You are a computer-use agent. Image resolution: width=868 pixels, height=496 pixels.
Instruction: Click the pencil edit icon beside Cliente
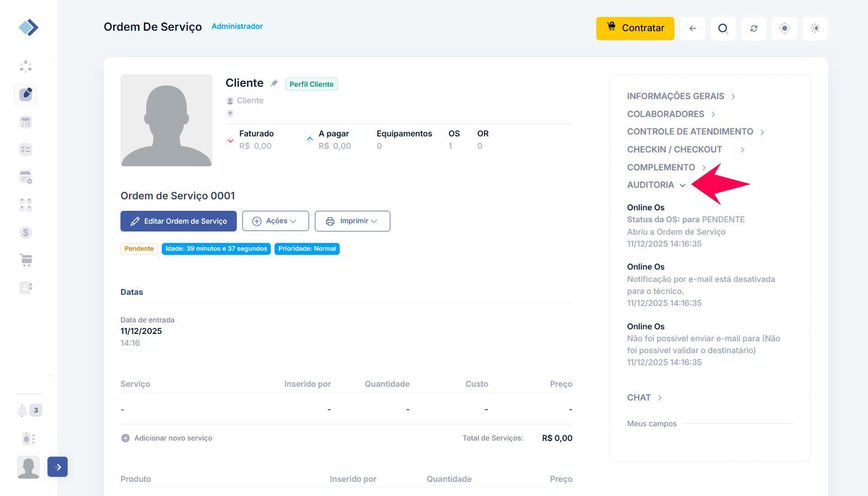[275, 83]
